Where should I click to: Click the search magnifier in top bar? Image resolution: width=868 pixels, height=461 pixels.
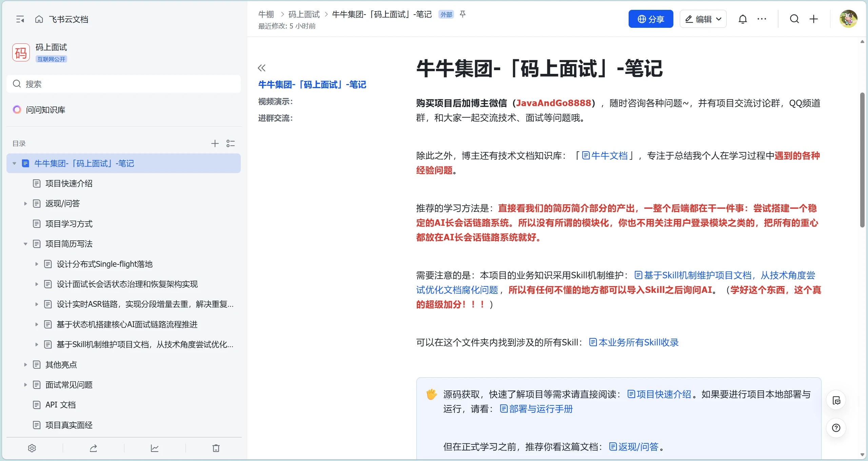794,19
